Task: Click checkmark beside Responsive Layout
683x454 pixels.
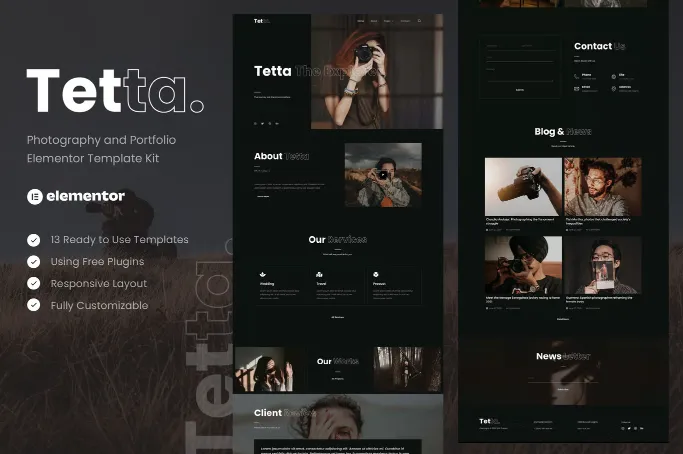Action: tap(34, 284)
